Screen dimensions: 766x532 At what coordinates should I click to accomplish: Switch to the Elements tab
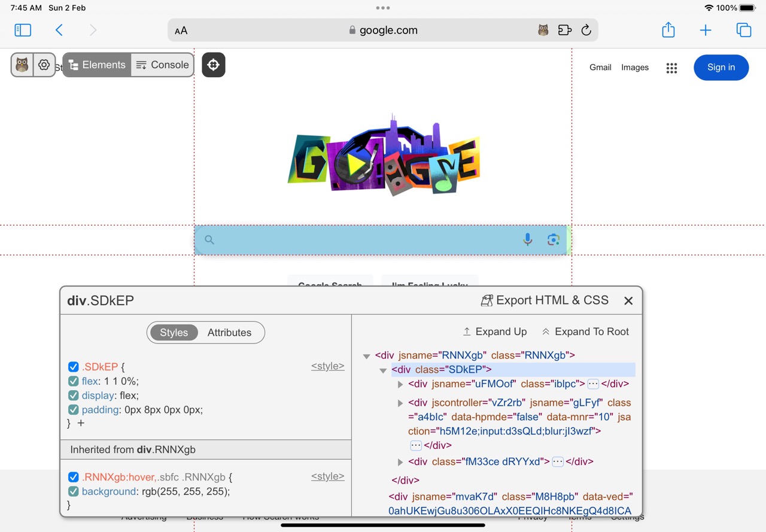[97, 65]
